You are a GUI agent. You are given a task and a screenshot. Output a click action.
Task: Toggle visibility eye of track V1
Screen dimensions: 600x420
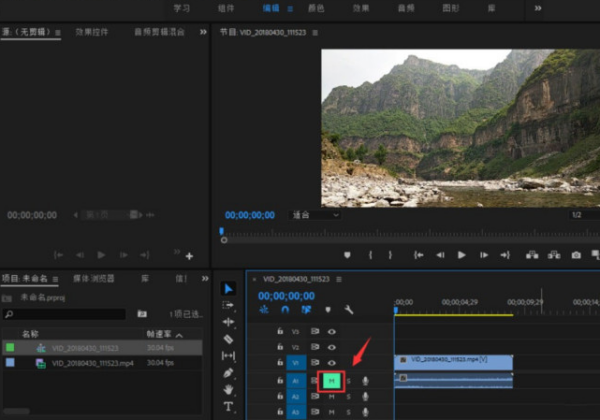pyautogui.click(x=331, y=362)
